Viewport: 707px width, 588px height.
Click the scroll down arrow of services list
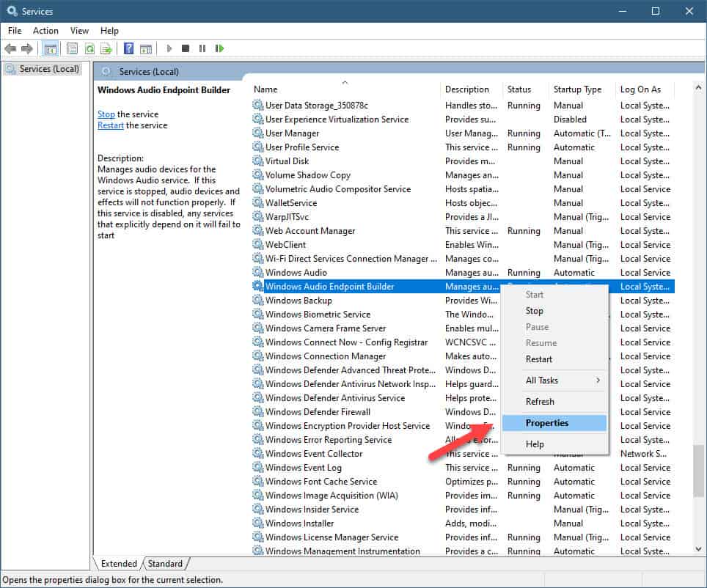(698, 548)
